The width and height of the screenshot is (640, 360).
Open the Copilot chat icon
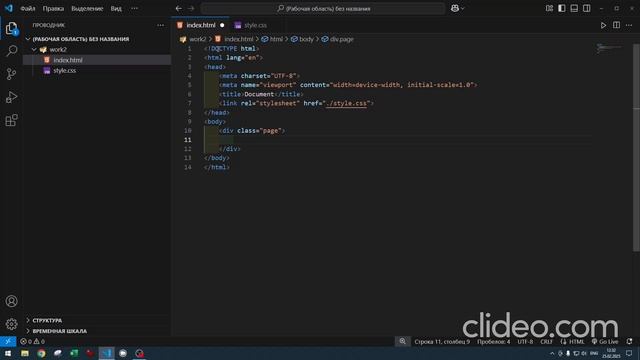pyautogui.click(x=455, y=8)
